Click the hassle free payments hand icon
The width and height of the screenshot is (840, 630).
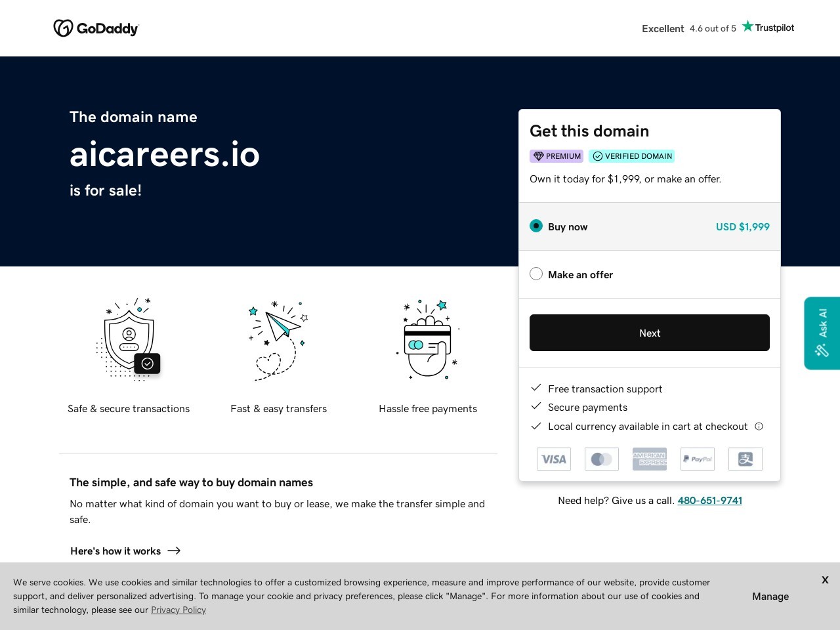coord(428,339)
